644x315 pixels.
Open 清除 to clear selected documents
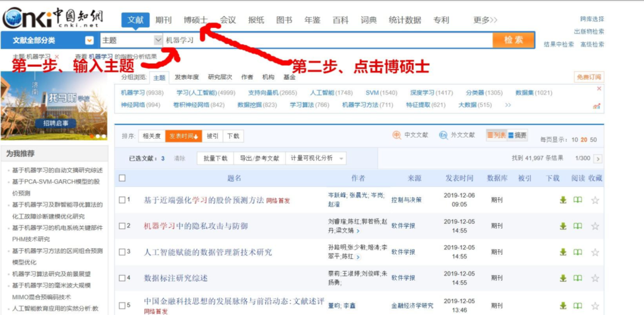(179, 158)
